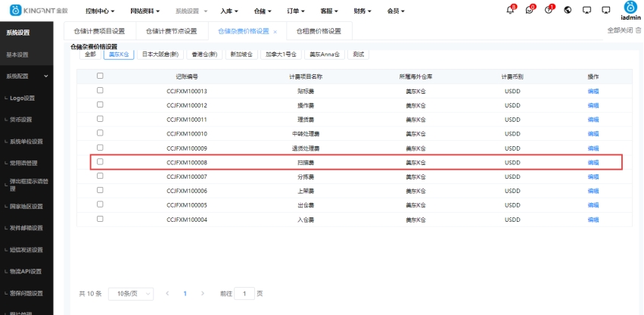Edit the 贴标费 row

593,92
